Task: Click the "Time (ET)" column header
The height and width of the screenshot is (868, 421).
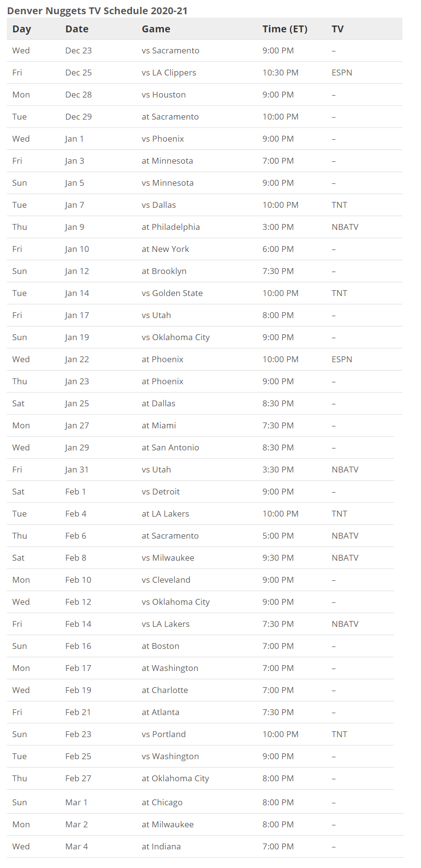Action: pos(285,29)
